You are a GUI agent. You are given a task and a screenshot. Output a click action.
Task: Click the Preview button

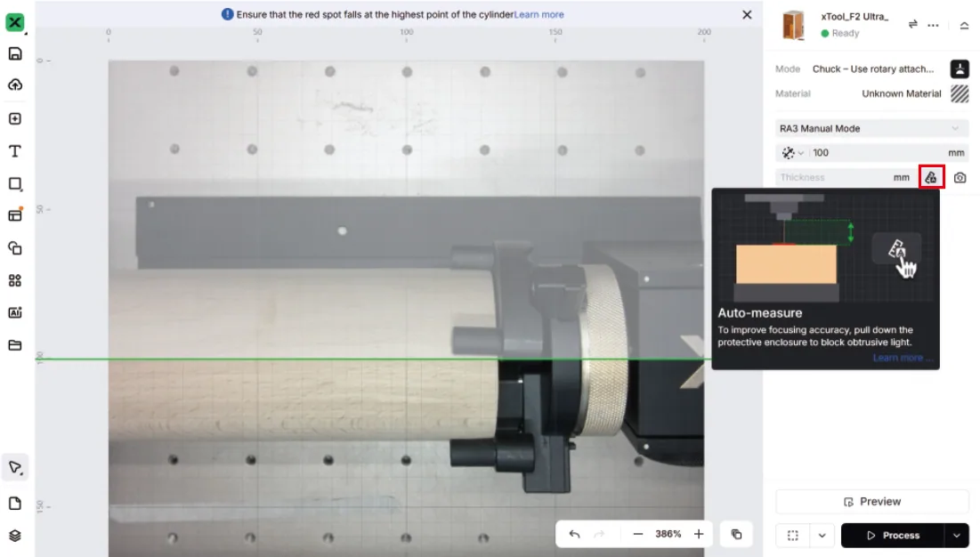pyautogui.click(x=872, y=502)
